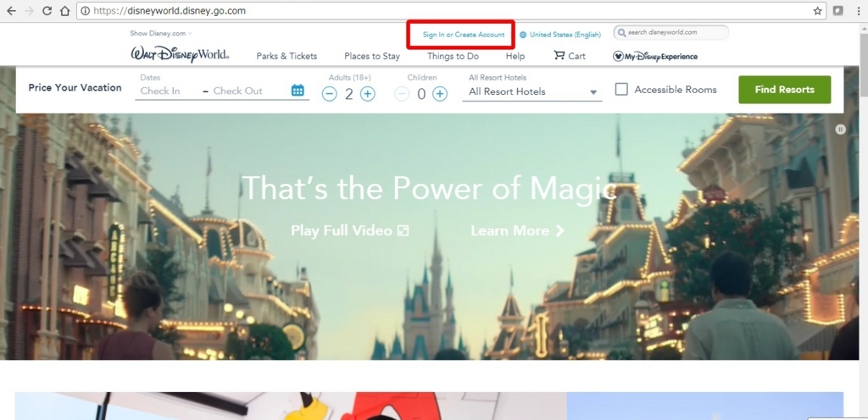
Task: Pause the hero video with pause icon
Action: point(840,129)
